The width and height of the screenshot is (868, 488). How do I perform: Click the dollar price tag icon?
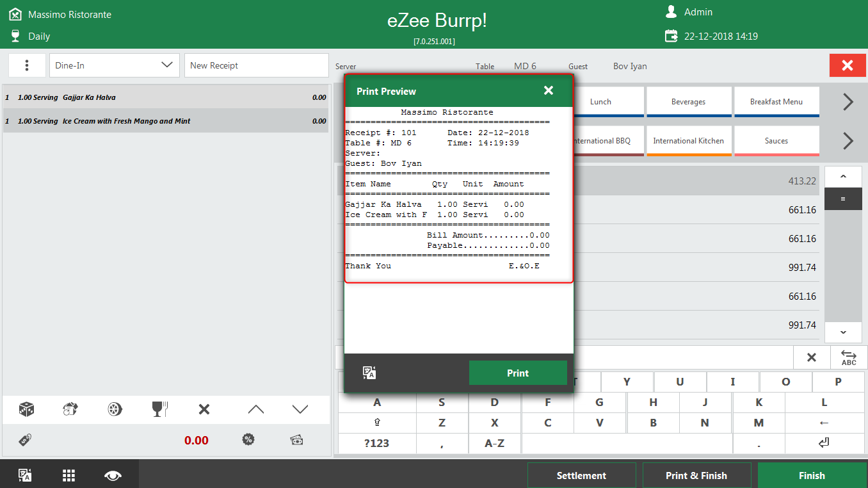pos(26,440)
